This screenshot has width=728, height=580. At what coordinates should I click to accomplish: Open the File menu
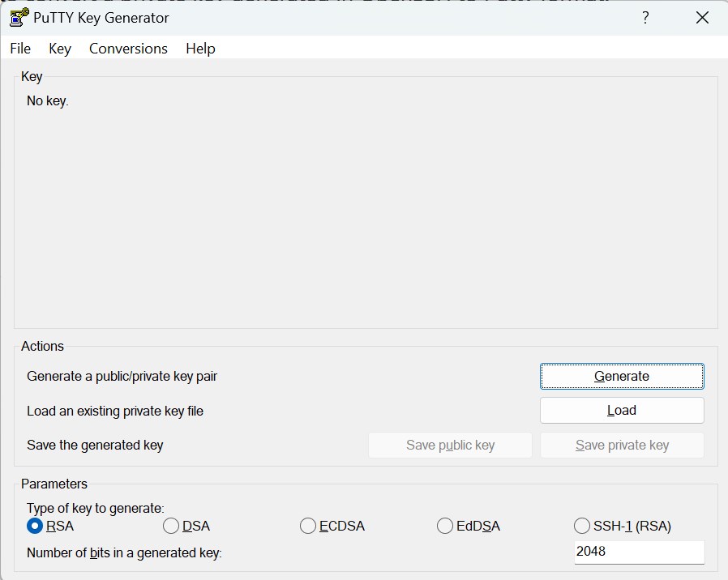(20, 49)
